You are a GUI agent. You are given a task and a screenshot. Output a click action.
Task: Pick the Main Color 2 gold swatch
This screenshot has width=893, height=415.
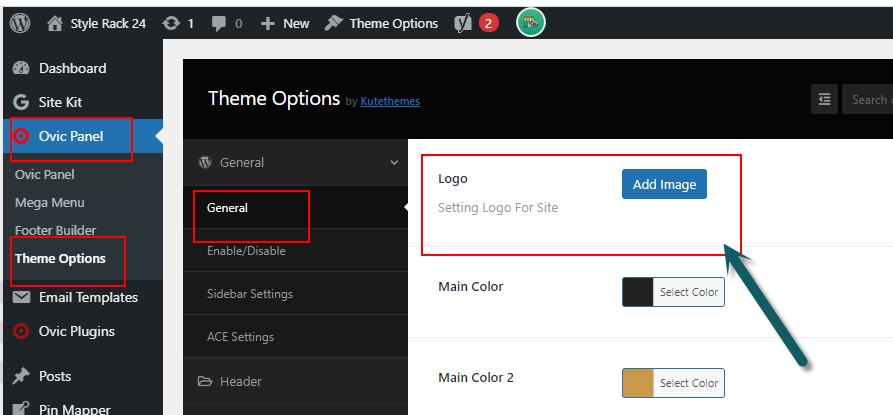(638, 383)
